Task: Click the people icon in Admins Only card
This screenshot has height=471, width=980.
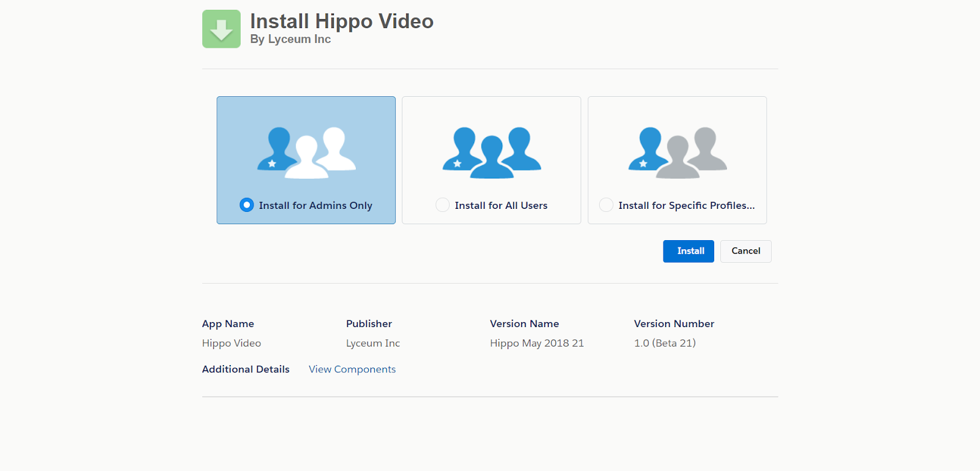Action: [x=306, y=153]
